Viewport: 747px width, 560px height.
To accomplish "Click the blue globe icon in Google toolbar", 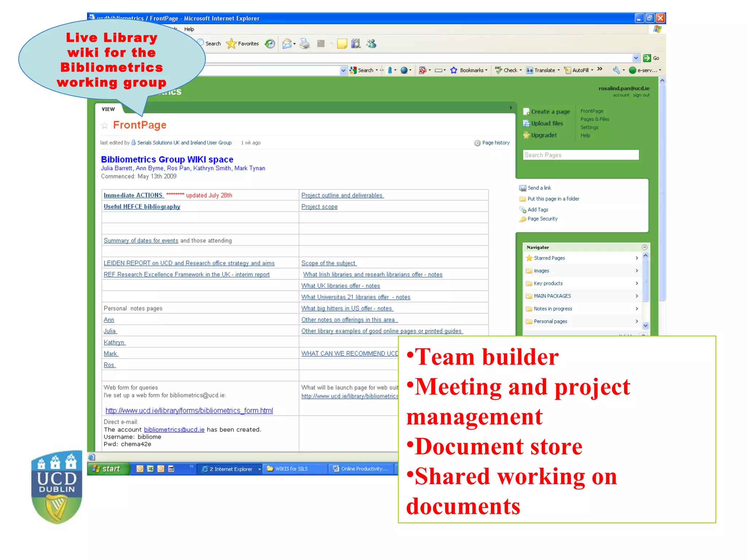I will tap(404, 70).
